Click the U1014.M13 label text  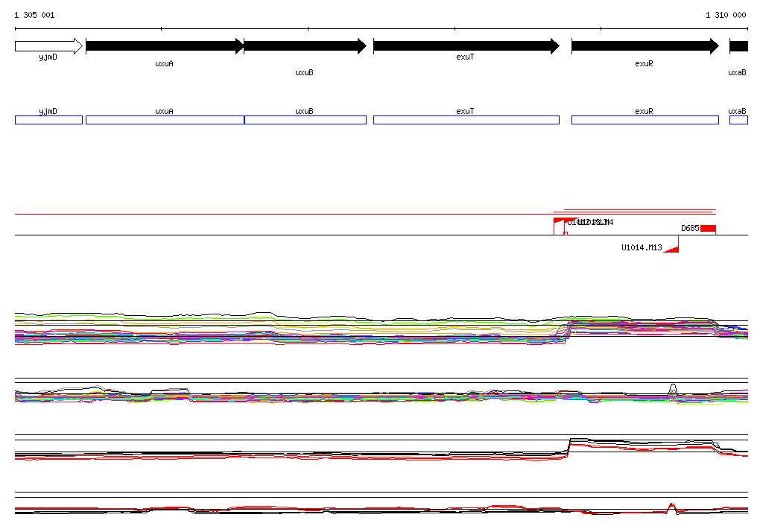[x=642, y=247]
